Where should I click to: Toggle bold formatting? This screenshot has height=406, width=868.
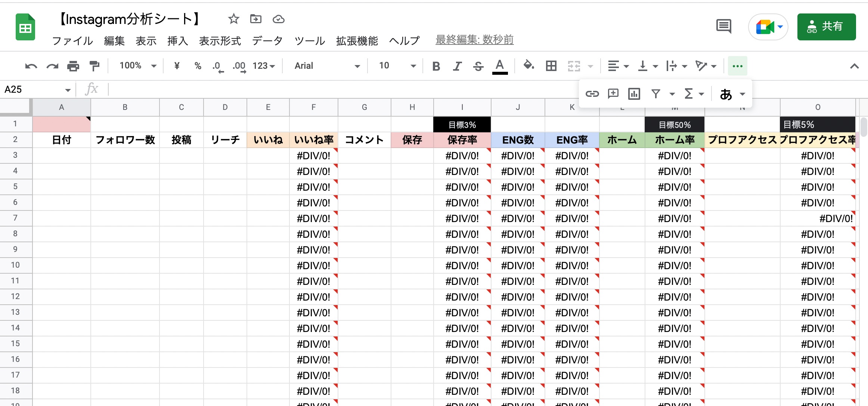[436, 66]
